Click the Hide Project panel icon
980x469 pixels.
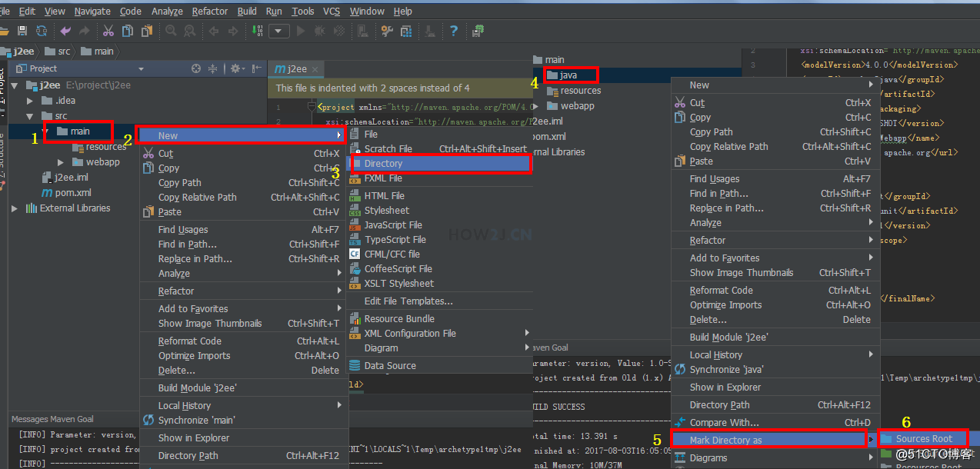pyautogui.click(x=257, y=68)
